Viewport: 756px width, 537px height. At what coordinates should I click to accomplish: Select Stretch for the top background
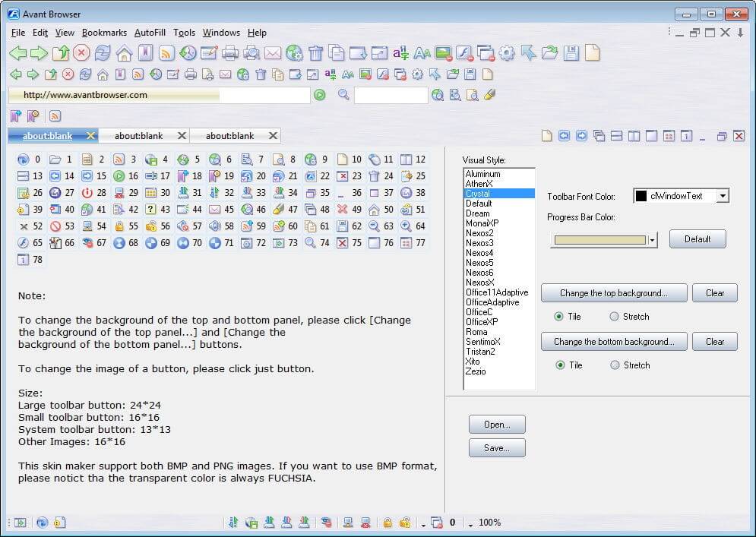click(615, 317)
